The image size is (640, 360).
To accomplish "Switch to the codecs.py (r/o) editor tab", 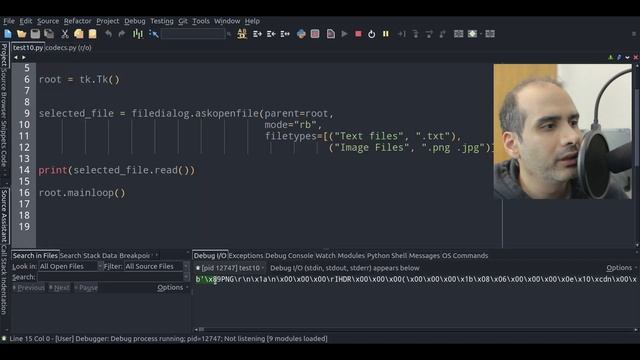I will 68,47.
